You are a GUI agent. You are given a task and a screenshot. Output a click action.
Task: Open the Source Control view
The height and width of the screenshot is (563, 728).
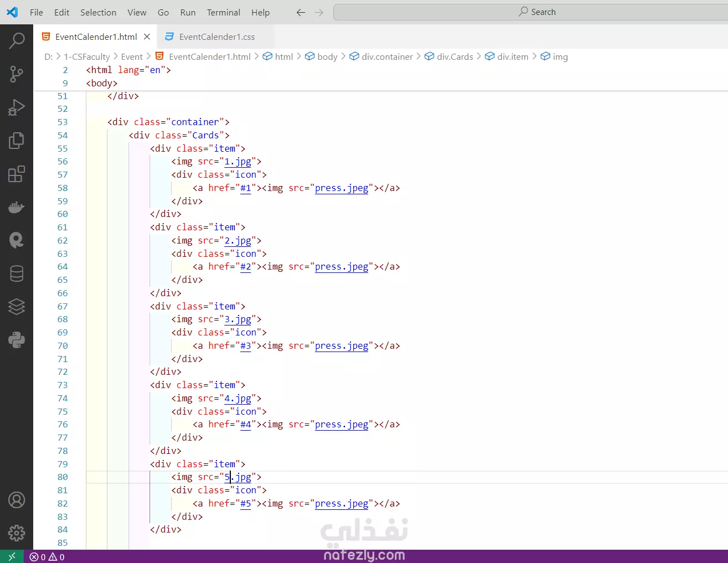(x=17, y=74)
